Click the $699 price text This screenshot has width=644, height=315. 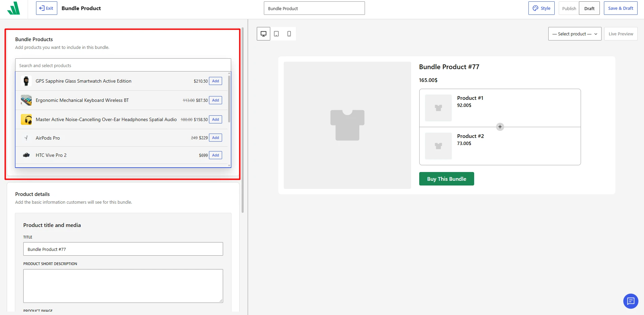coord(203,155)
